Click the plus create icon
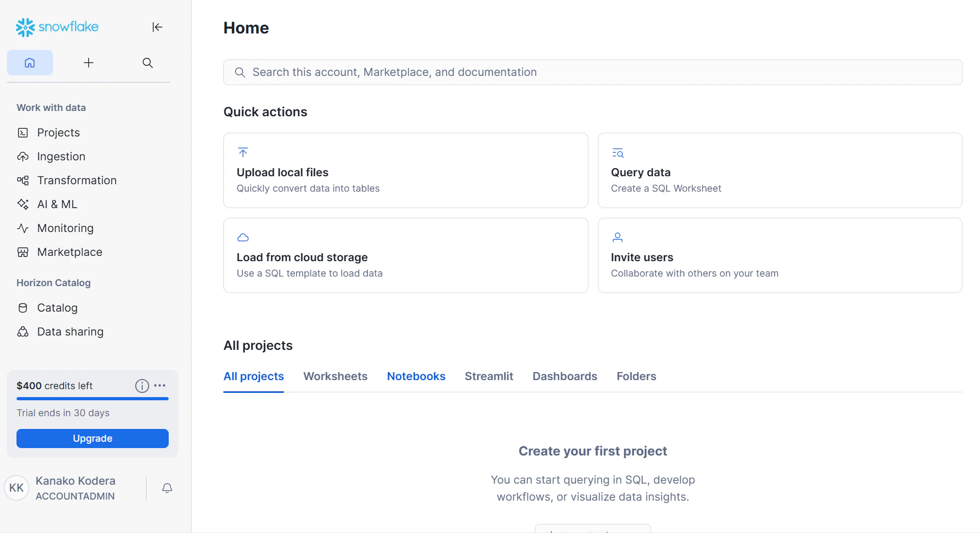Screen dimensions: 980x533 [89, 63]
